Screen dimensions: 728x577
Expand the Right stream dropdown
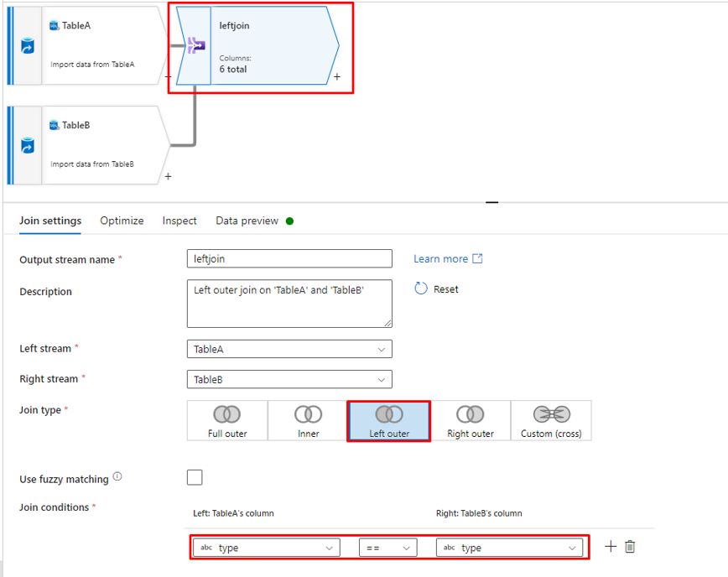[x=289, y=380]
